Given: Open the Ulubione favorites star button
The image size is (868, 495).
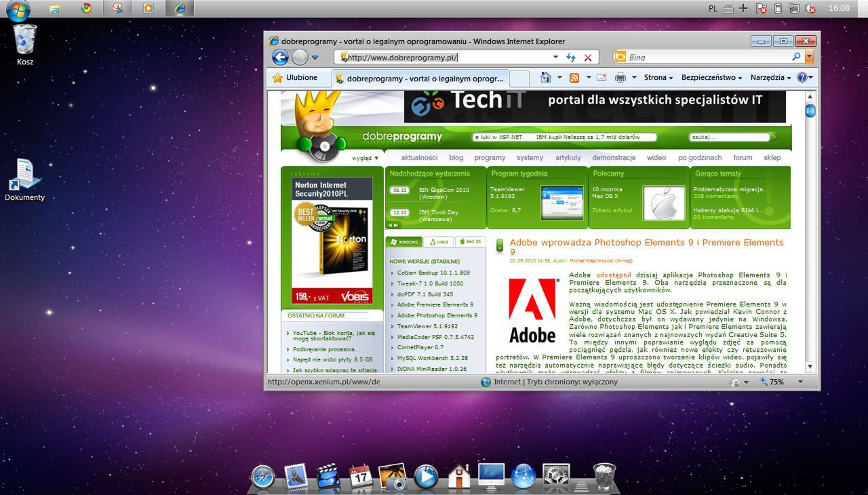Looking at the screenshot, I should pyautogui.click(x=295, y=78).
